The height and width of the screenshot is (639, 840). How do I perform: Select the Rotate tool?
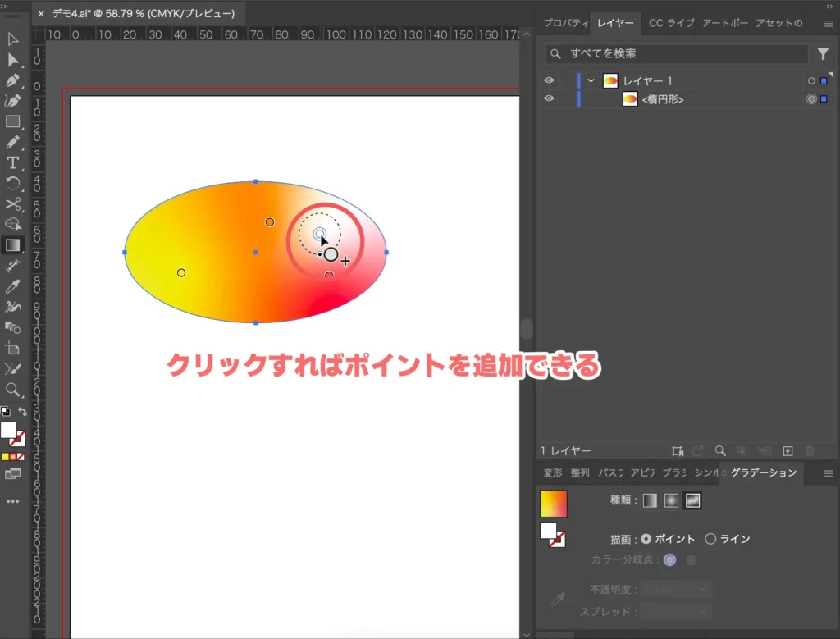[x=11, y=183]
